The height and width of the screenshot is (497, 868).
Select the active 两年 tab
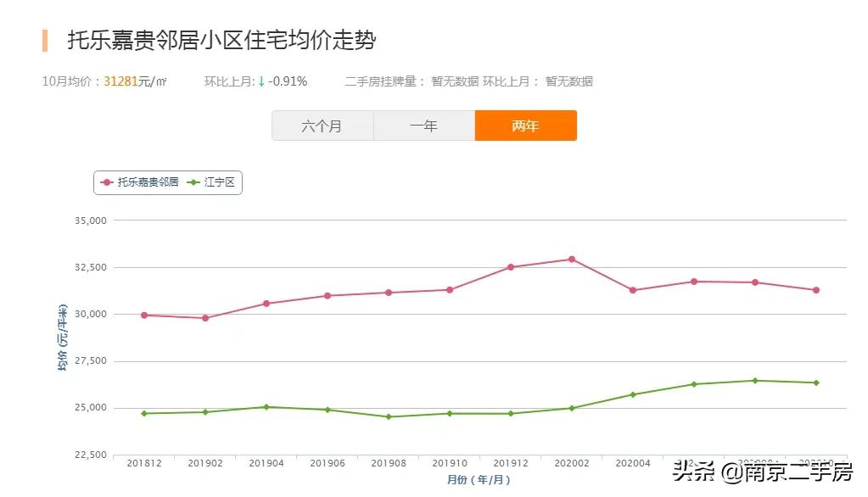coord(526,125)
